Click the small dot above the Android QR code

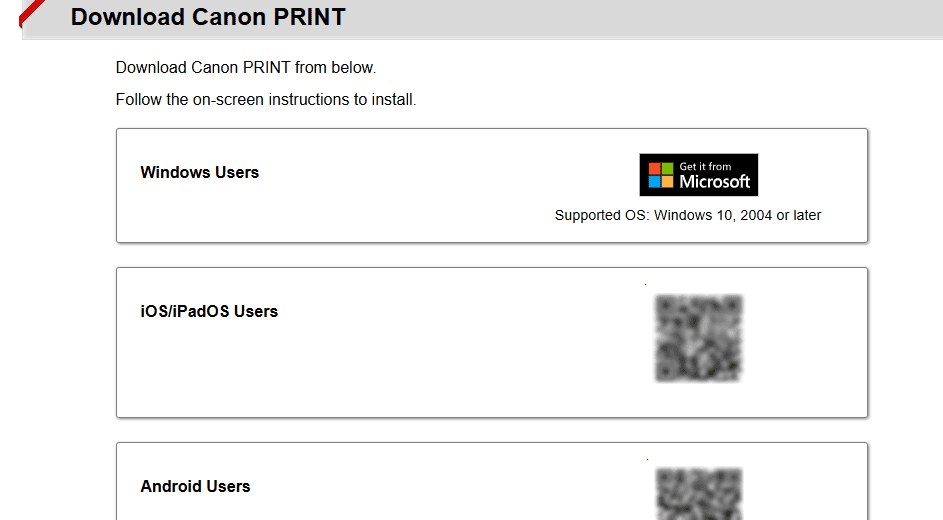tap(645, 459)
